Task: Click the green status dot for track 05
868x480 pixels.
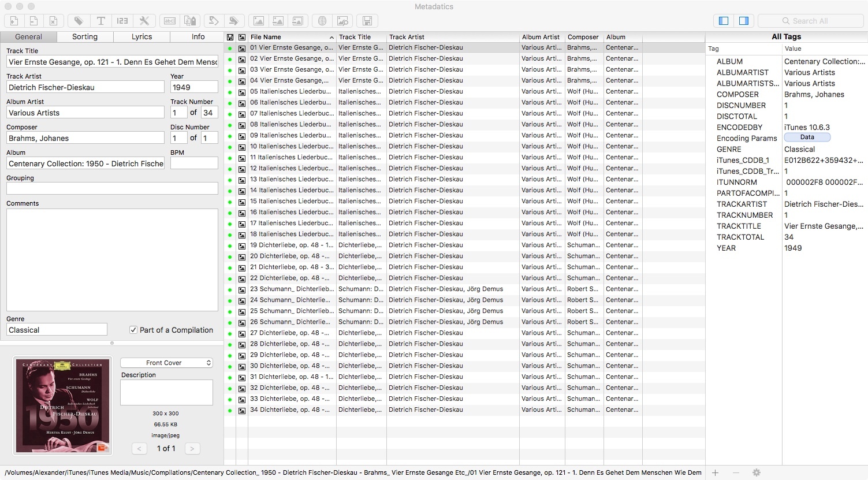Action: pos(230,92)
